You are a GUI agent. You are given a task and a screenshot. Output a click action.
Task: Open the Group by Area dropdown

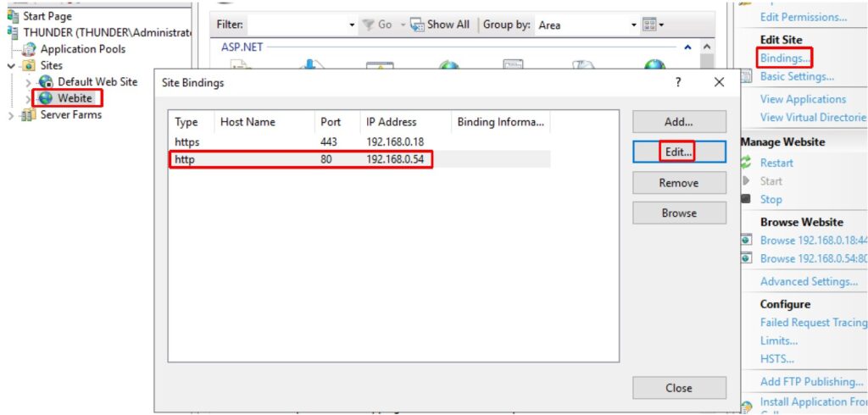[x=632, y=25]
